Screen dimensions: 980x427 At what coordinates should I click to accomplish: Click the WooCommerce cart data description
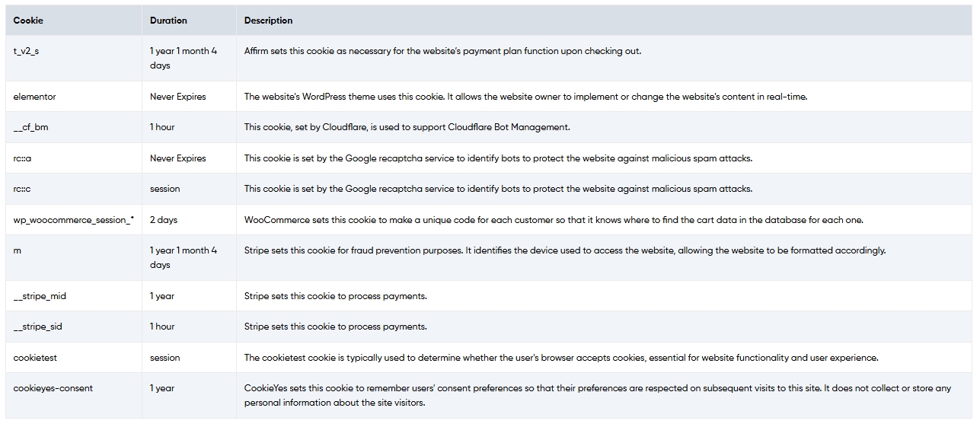554,220
